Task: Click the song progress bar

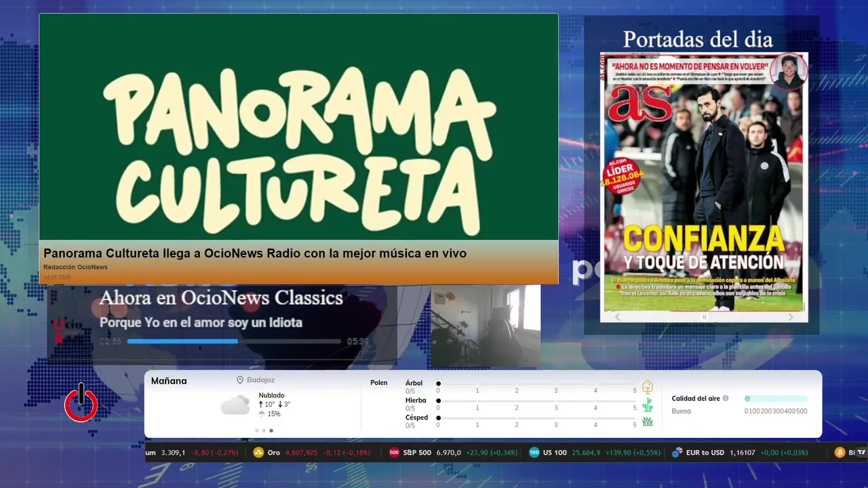Action: point(234,342)
